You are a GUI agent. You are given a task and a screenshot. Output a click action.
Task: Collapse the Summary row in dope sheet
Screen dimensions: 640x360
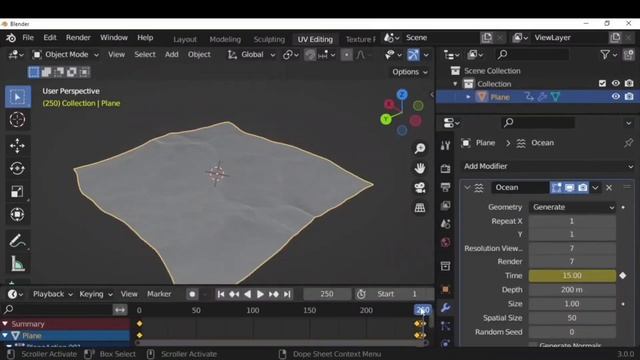point(5,324)
